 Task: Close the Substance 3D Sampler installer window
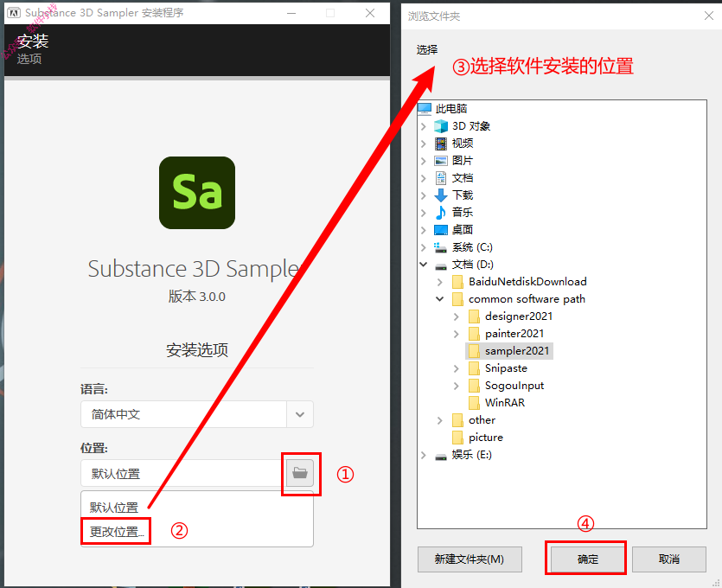[x=370, y=13]
